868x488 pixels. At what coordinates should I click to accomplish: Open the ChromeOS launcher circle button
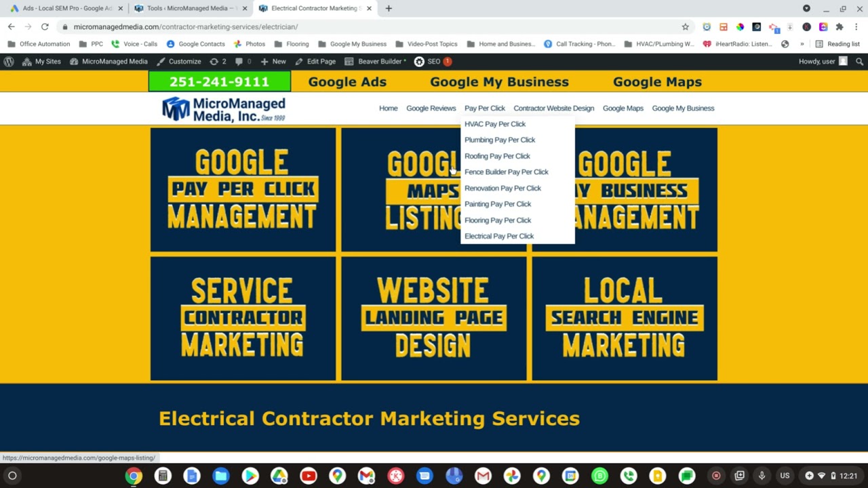12,476
